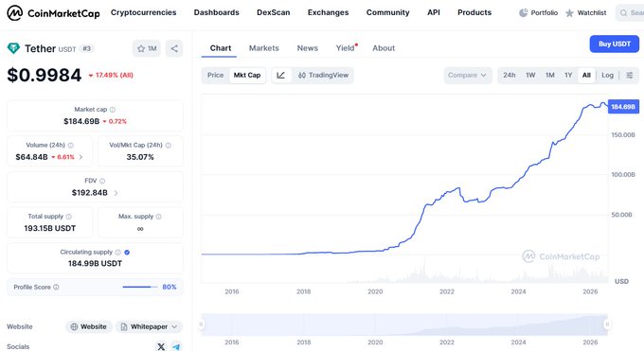
Task: Click the $192.84B FDV value
Action: tap(90, 193)
